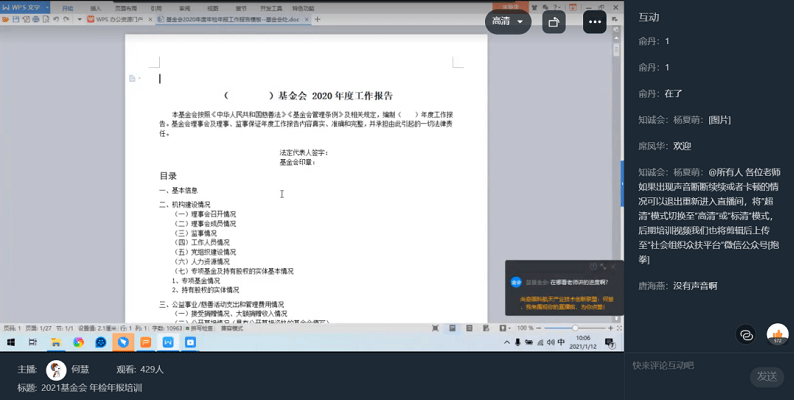Select web layout view icon in status bar
The height and width of the screenshot is (400, 794).
[486, 328]
